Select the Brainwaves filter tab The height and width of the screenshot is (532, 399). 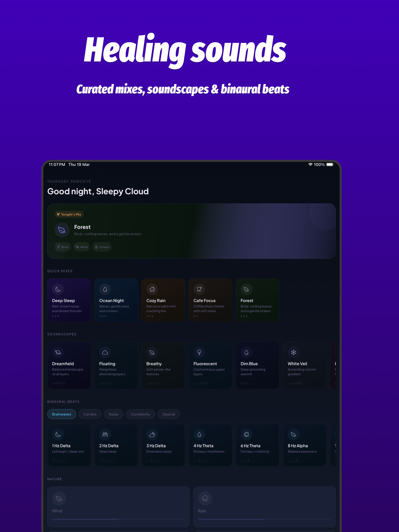pyautogui.click(x=61, y=414)
